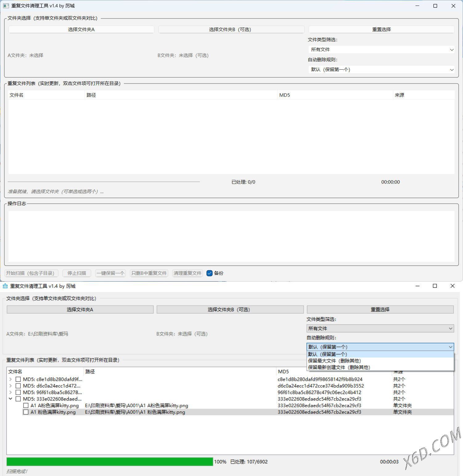
Task: Toggle the 备份 backup checkbox
Action: [210, 273]
